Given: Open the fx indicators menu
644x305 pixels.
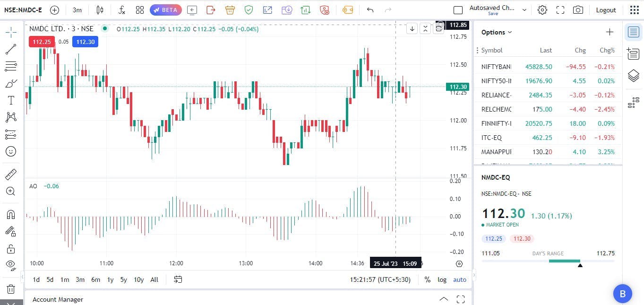Looking at the screenshot, I should pyautogui.click(x=121, y=10).
